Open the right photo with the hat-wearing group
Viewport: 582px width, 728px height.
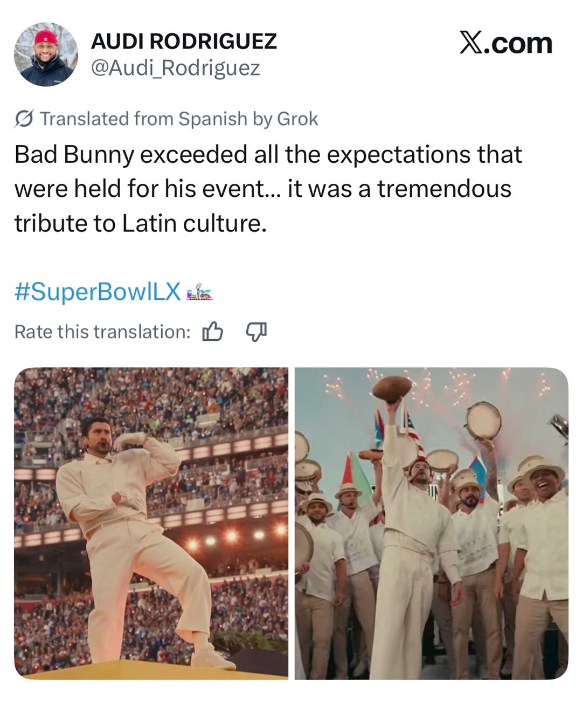tap(431, 523)
